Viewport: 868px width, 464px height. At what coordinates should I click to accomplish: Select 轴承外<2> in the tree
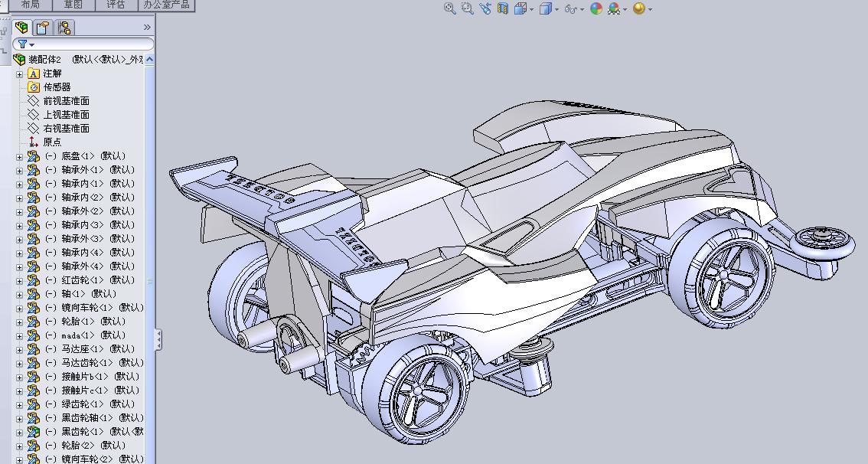90,211
